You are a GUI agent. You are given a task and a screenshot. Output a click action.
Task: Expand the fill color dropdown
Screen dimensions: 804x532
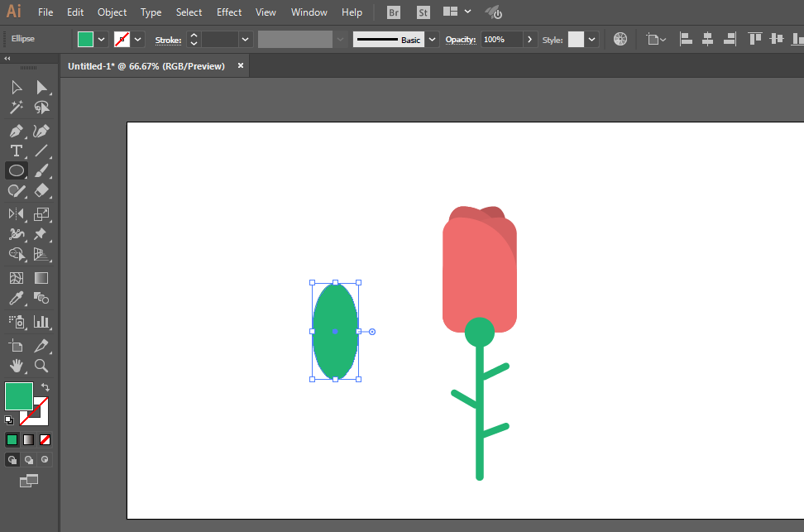pyautogui.click(x=102, y=40)
